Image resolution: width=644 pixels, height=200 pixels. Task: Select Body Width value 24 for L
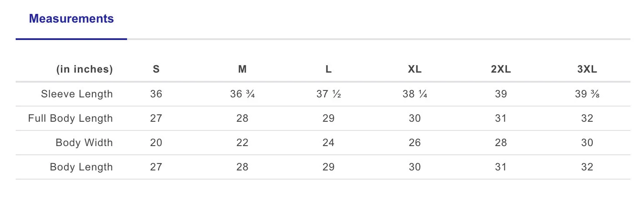329,143
